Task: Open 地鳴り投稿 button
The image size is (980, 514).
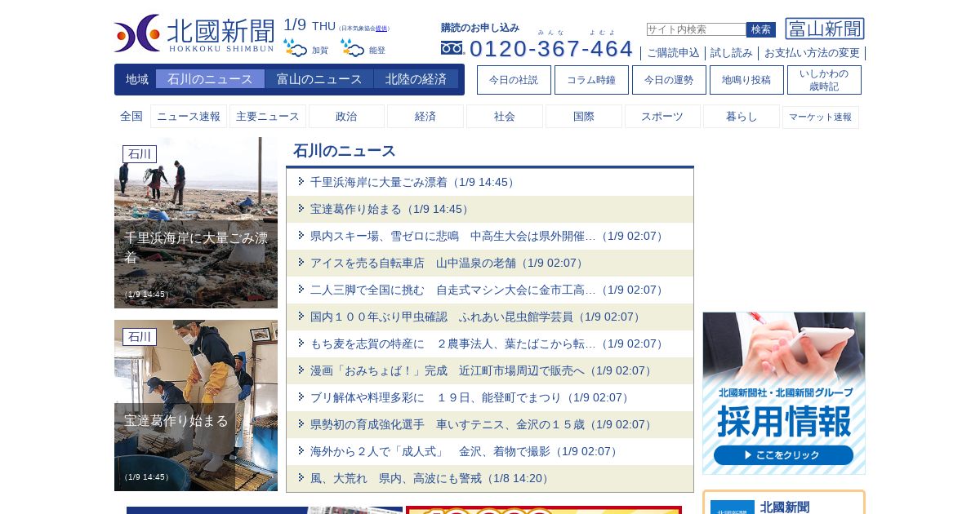Action: click(x=746, y=80)
